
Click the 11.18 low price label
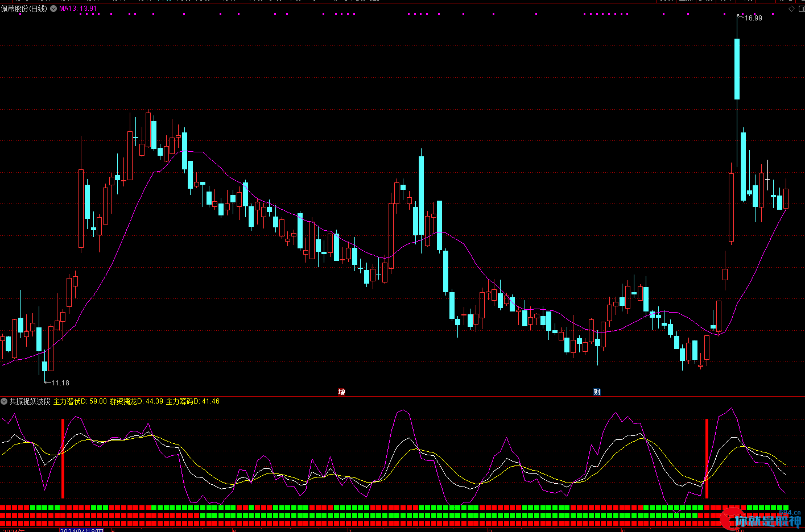coord(60,383)
